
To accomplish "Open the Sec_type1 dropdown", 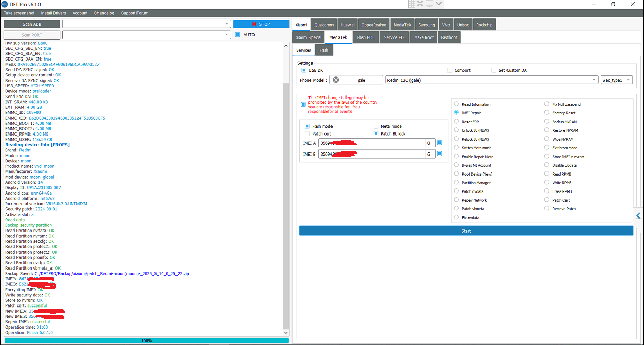I will point(616,80).
